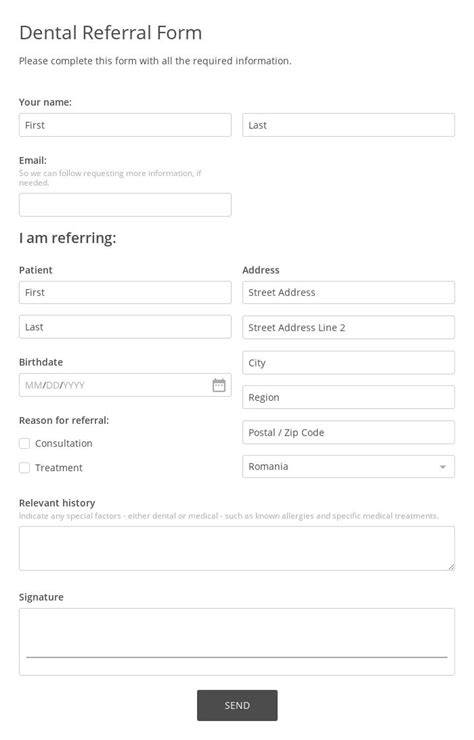Click inside the Relevant history textarea
Viewport: 474px width, 740px height.
(237, 548)
